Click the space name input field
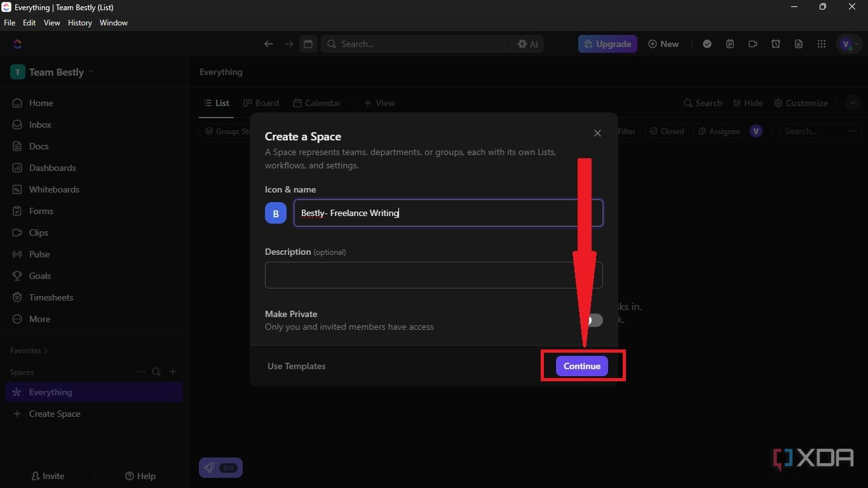868x488 pixels. [x=448, y=213]
